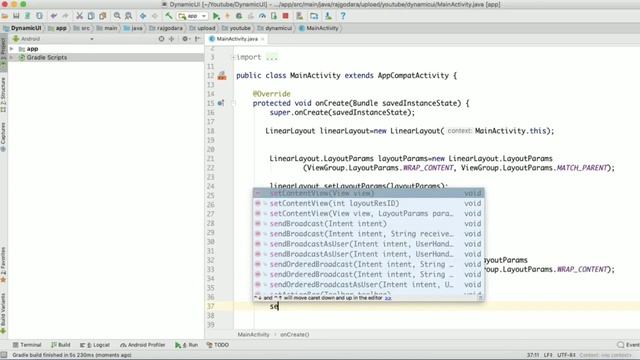This screenshot has width=640, height=360.
Task: Click the java breadcrumb folder
Action: (133, 28)
